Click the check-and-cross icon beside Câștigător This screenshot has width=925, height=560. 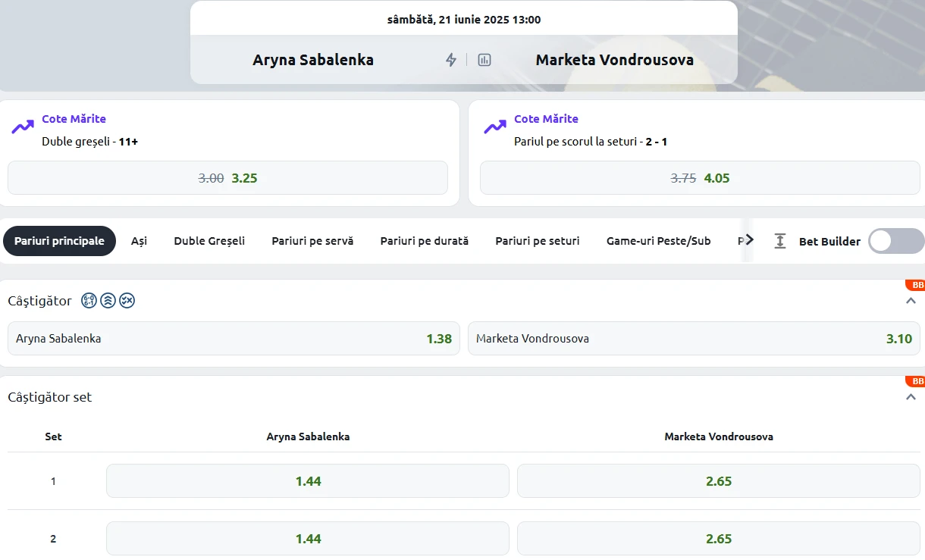pyautogui.click(x=127, y=301)
